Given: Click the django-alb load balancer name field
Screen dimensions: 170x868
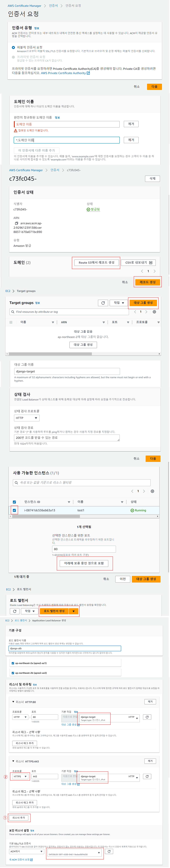Looking at the screenshot, I should click(65, 648).
